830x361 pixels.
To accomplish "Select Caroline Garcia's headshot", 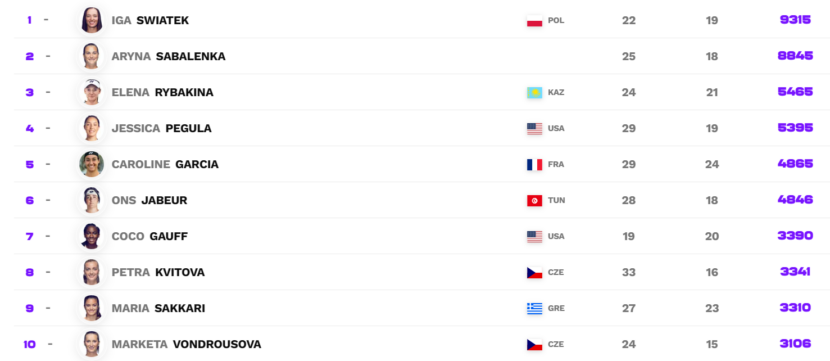I will [92, 164].
